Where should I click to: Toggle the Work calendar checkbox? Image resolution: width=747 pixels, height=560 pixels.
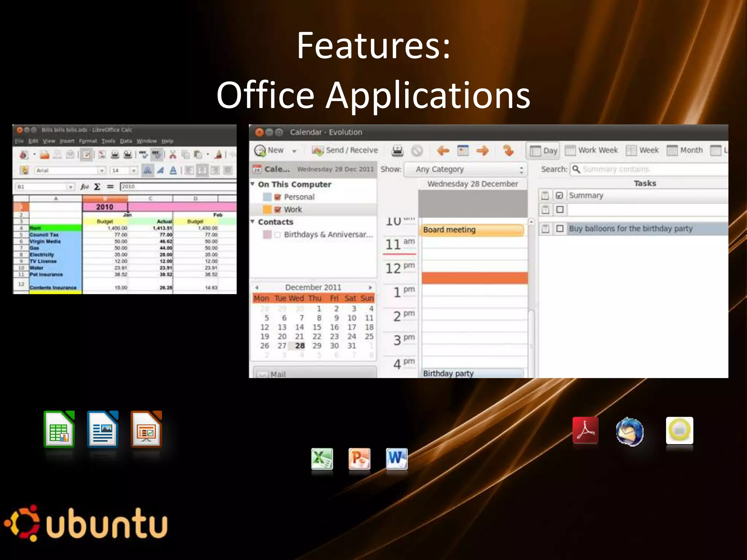click(278, 210)
